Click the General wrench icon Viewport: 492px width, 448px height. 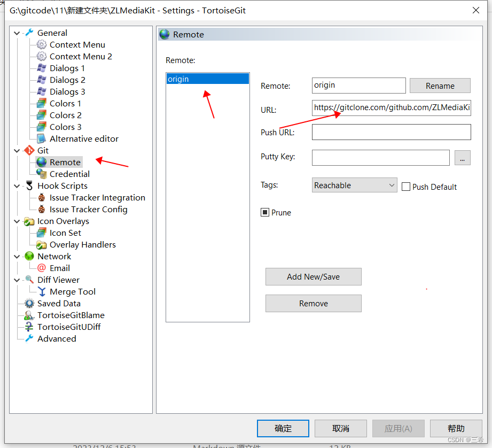29,33
